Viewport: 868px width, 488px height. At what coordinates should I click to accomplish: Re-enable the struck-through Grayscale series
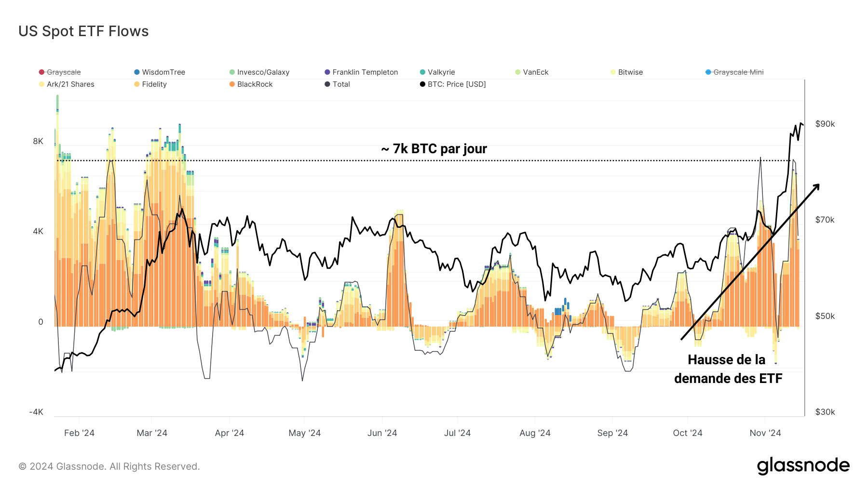pos(63,72)
